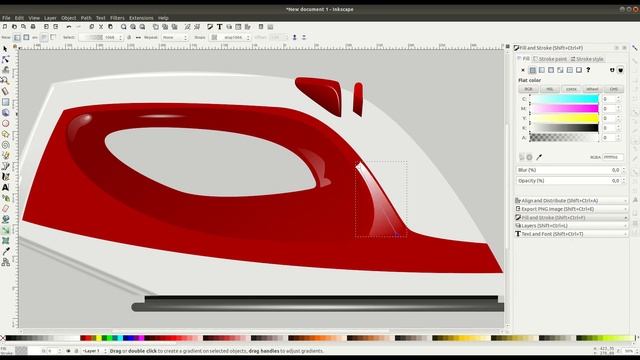Click the Wheel color mode button

(592, 89)
